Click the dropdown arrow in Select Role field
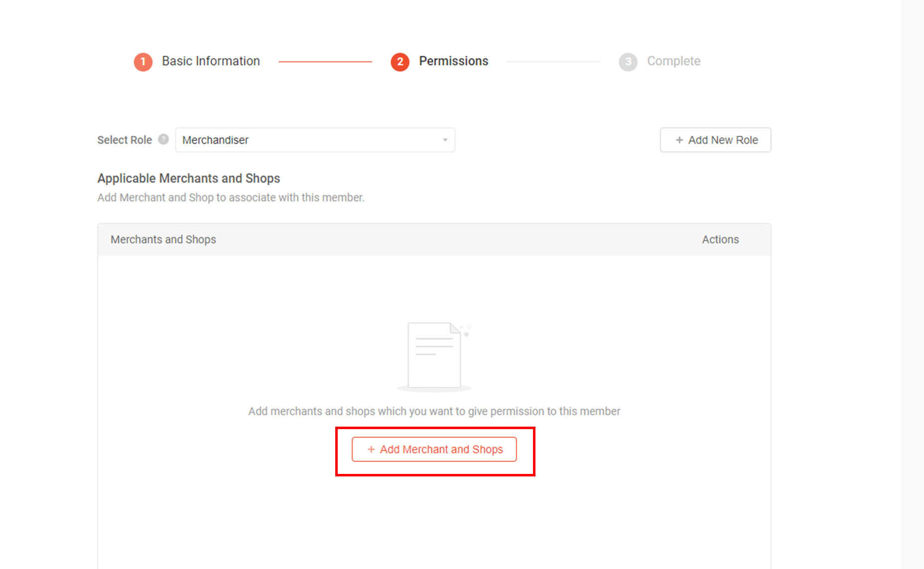Image resolution: width=924 pixels, height=569 pixels. click(445, 140)
